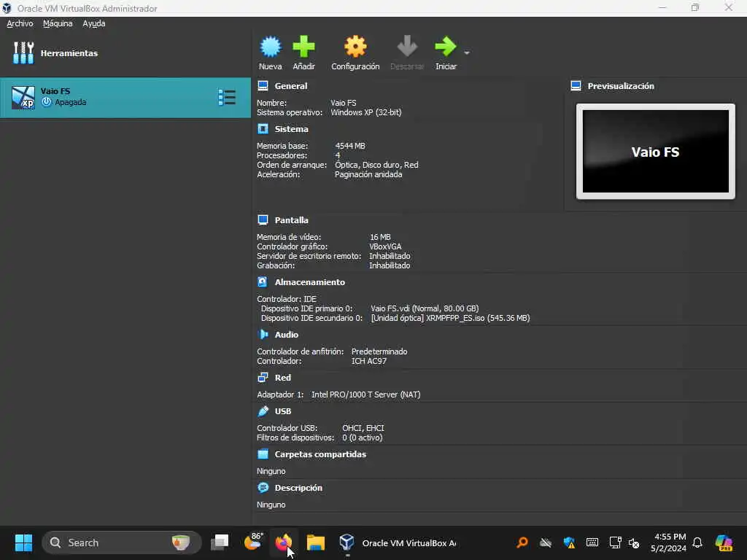The image size is (747, 560).
Task: Open the Máquina menu
Action: pyautogui.click(x=58, y=23)
